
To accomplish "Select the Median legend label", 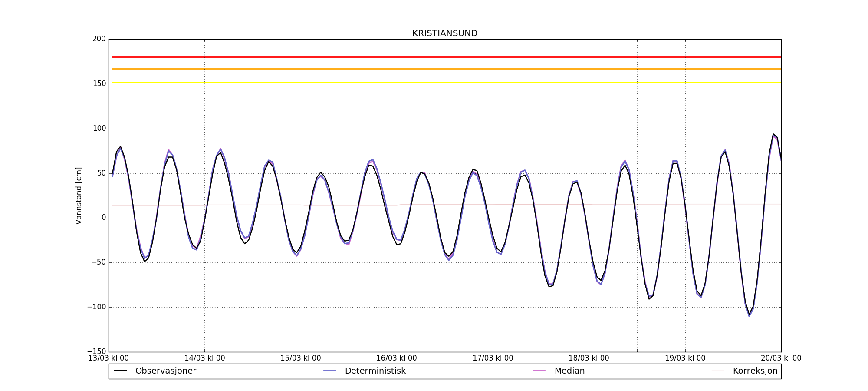I will pyautogui.click(x=569, y=371).
